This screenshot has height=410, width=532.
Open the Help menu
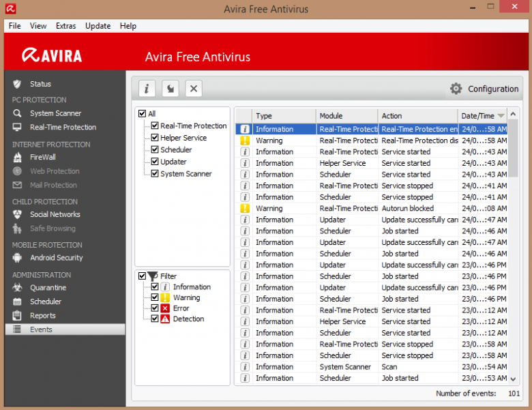click(x=128, y=26)
